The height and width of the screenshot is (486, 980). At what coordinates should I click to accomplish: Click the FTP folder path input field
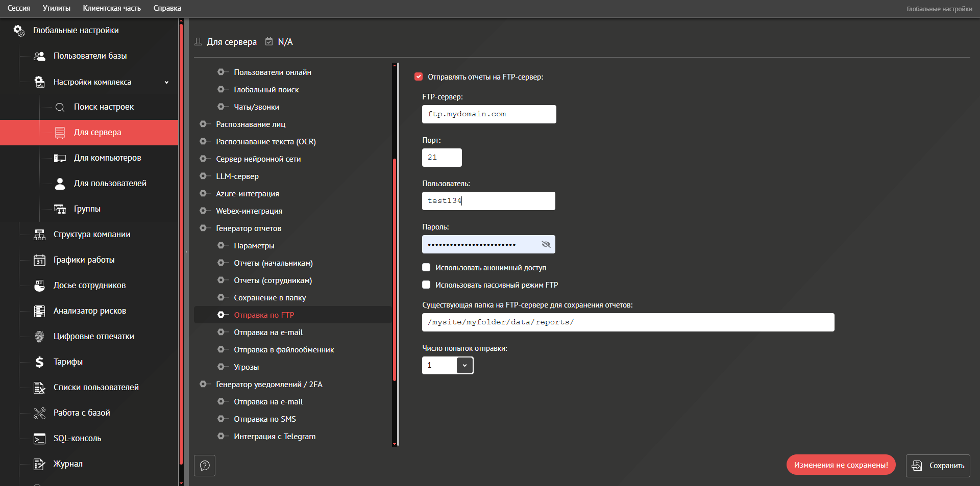[x=628, y=322]
